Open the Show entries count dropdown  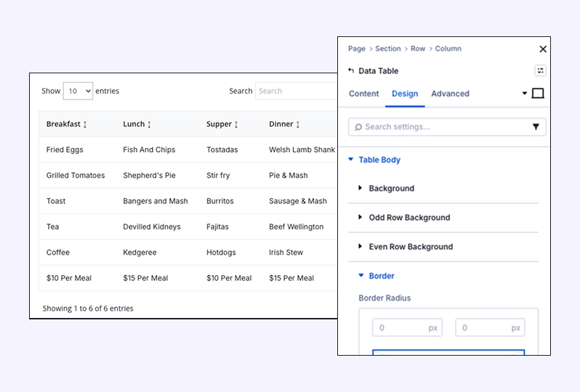pos(78,91)
